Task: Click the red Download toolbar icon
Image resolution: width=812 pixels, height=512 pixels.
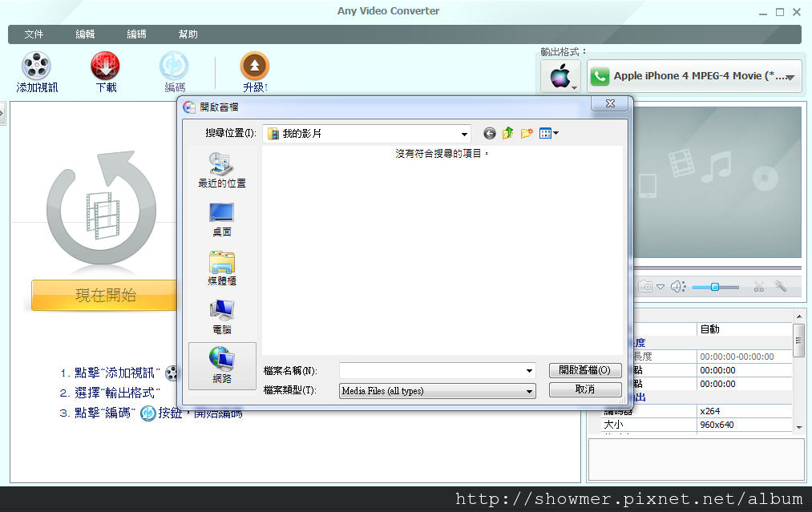Action: click(x=105, y=67)
